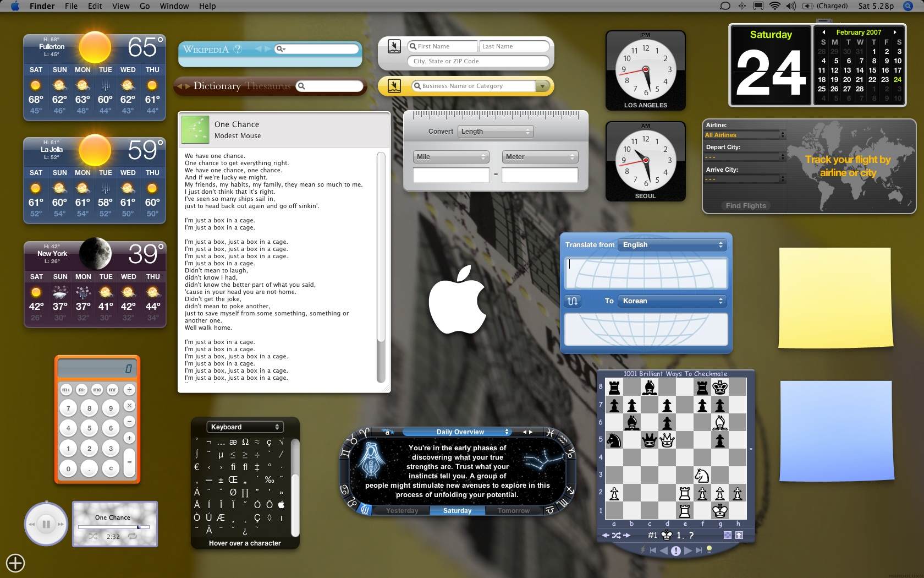This screenshot has width=924, height=578.
Task: Step forward one move in chess widget
Action: pos(688,550)
